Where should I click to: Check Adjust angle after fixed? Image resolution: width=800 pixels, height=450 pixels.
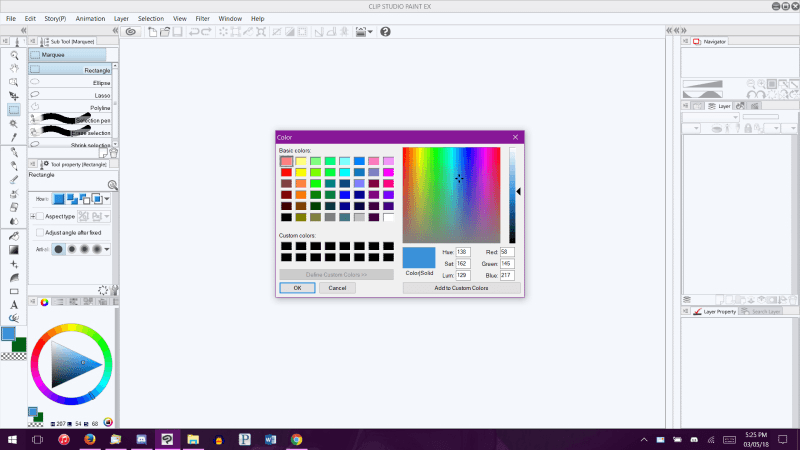40,232
